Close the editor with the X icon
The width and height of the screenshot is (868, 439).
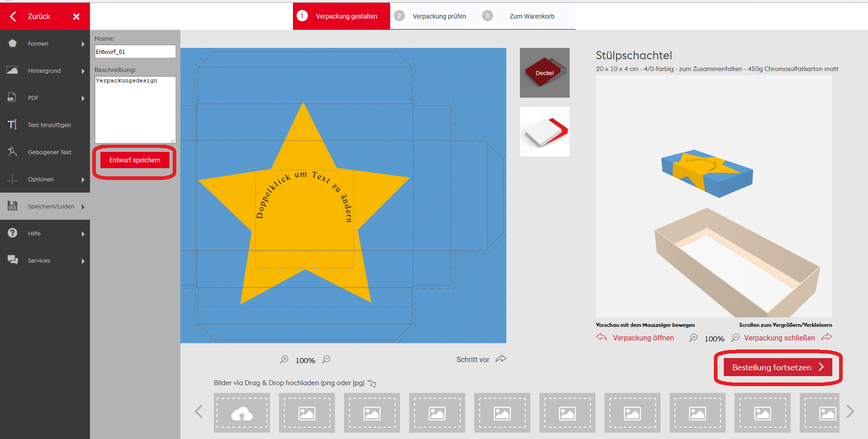pyautogui.click(x=76, y=17)
